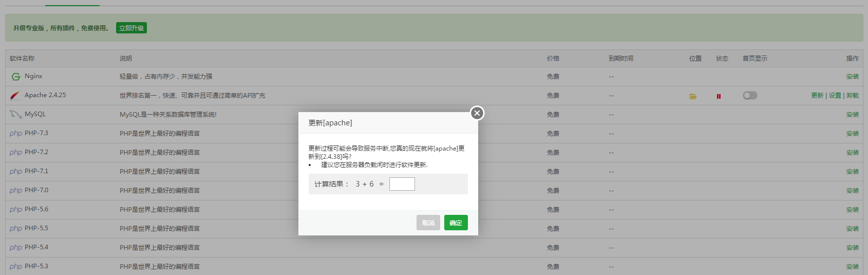Click the Nginx software name
868x275 pixels.
33,76
